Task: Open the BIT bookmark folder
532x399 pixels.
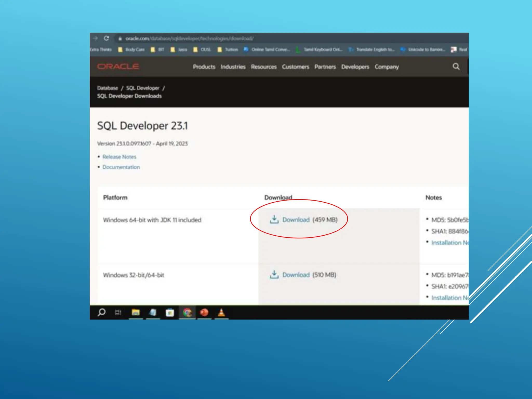Action: coord(157,49)
